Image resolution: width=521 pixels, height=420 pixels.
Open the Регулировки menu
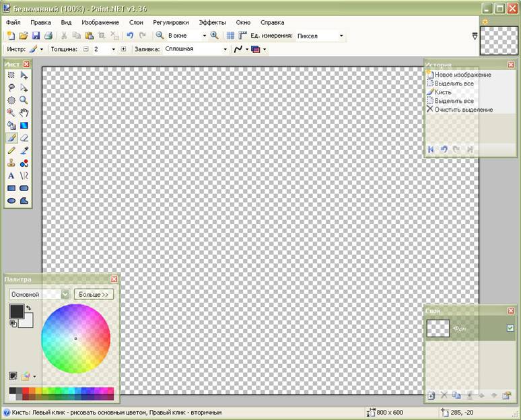coord(171,22)
